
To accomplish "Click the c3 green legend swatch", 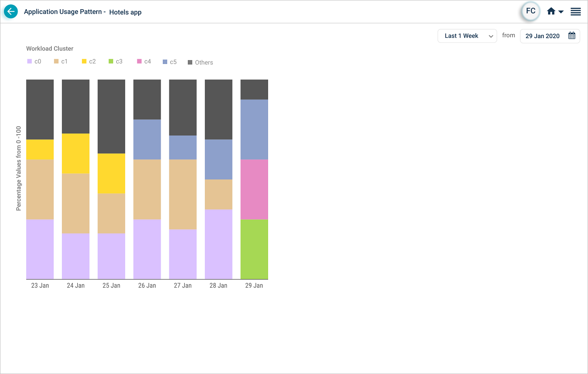I will (111, 61).
